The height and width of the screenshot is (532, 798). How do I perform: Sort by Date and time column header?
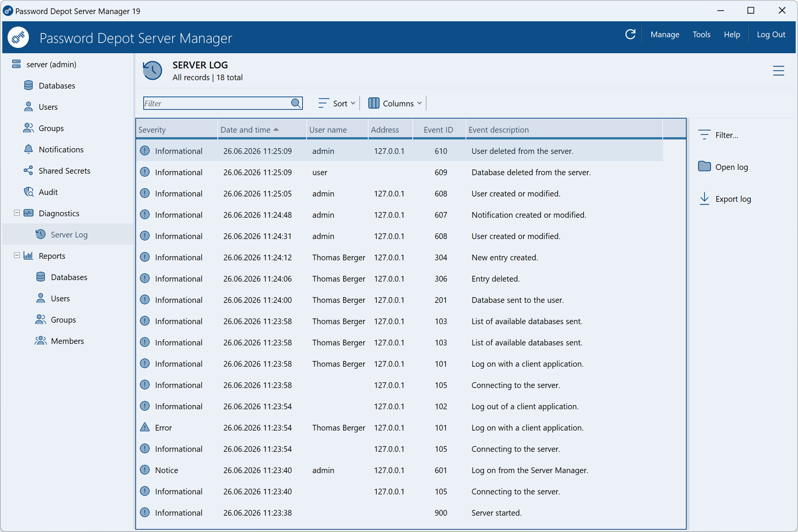click(x=262, y=130)
